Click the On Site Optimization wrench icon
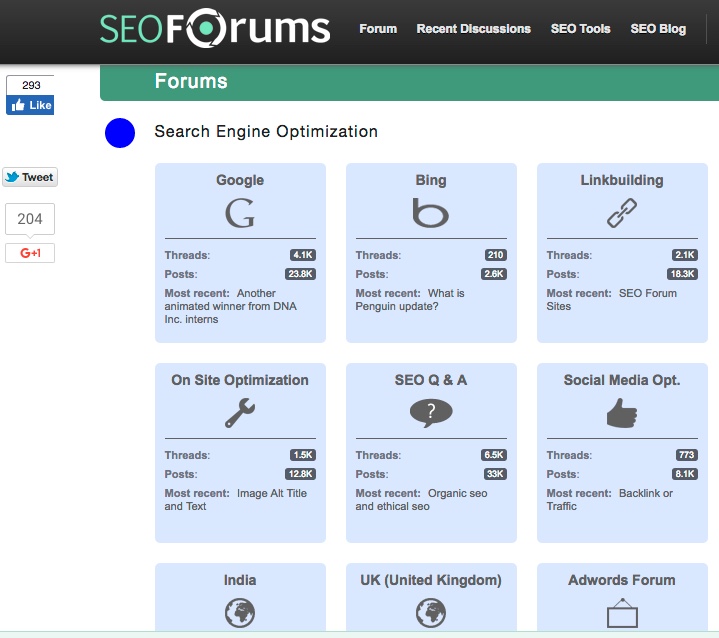The width and height of the screenshot is (719, 638). coord(240,412)
